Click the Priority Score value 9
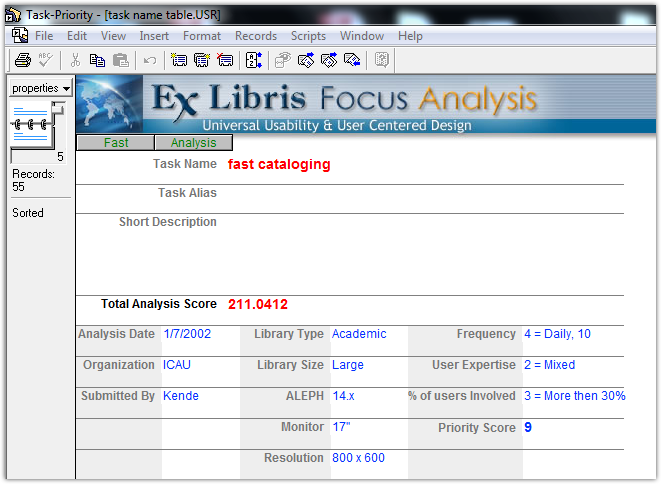 [528, 427]
